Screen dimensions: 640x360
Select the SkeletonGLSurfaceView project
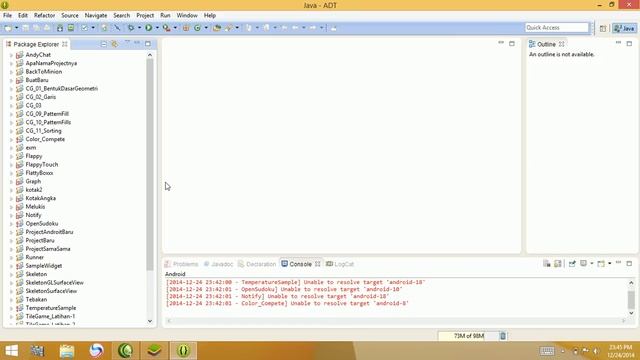click(x=54, y=282)
